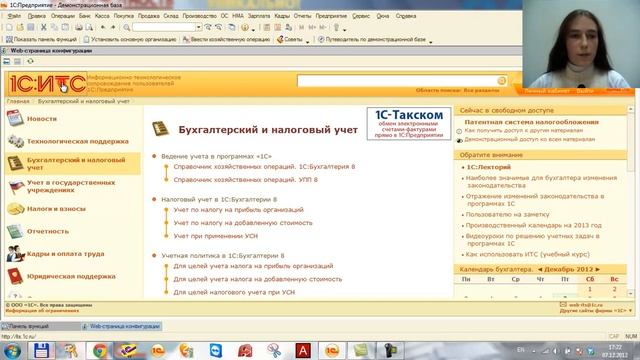Select Бухгалтерский и налоговый учет sidebar item
The height and width of the screenshot is (360, 640).
click(73, 164)
